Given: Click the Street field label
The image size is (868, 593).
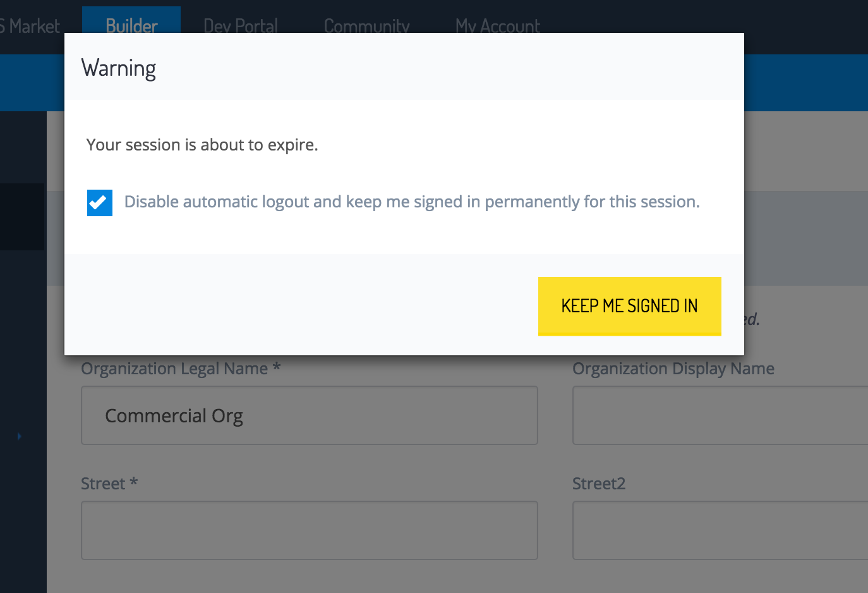Looking at the screenshot, I should point(109,484).
